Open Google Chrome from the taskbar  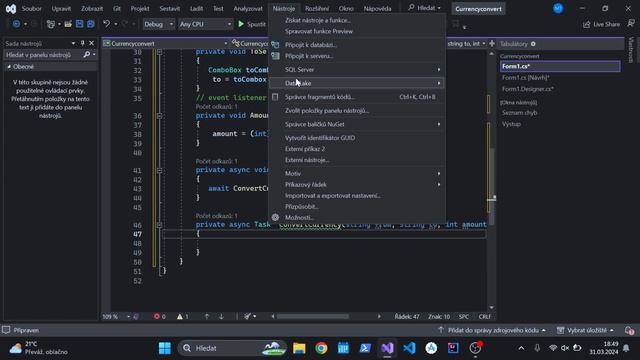[x=321, y=348]
